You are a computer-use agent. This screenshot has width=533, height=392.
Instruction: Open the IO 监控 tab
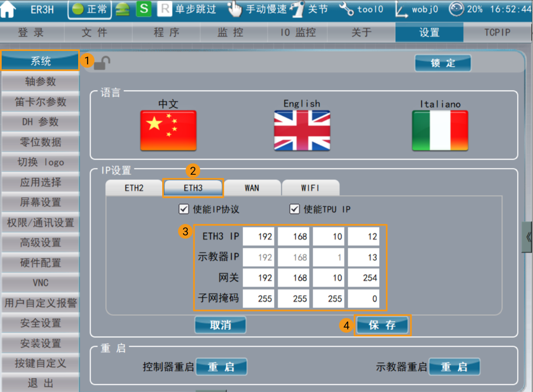tap(298, 33)
